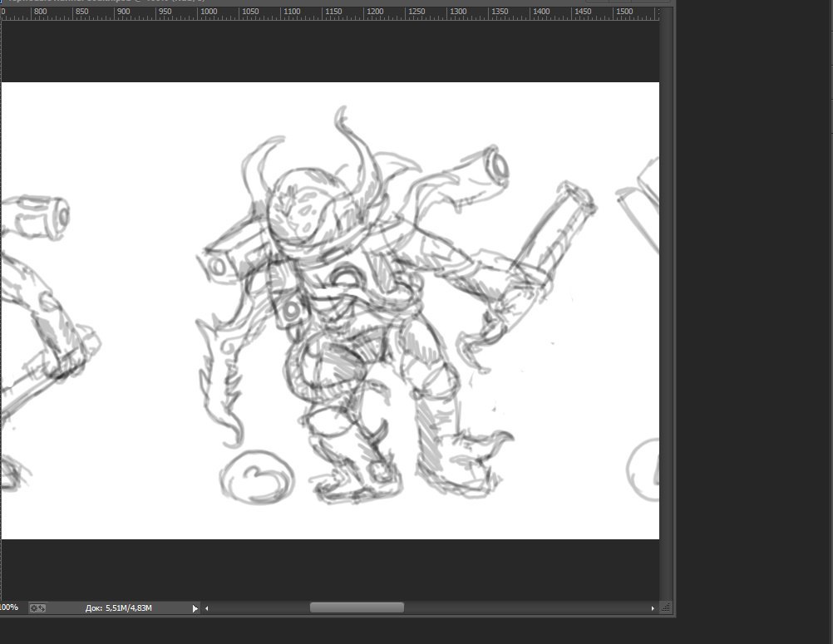Open the document info arrow menu
The height and width of the screenshot is (644, 833).
point(195,608)
